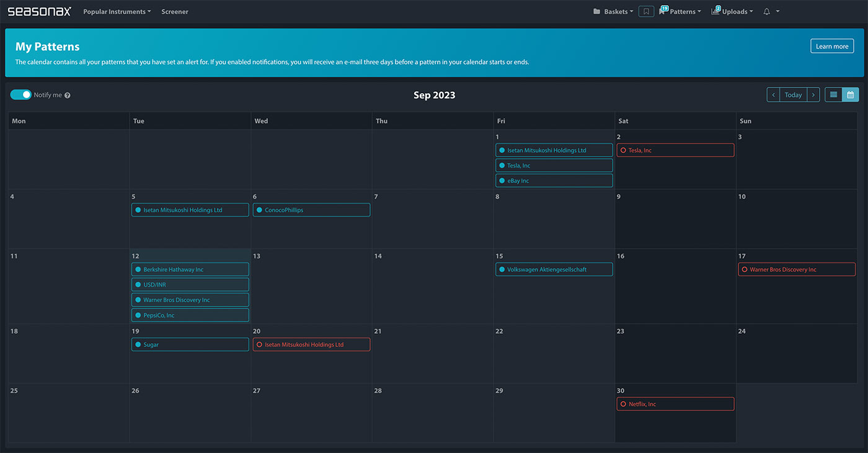
Task: Click day number 30
Action: (620, 391)
